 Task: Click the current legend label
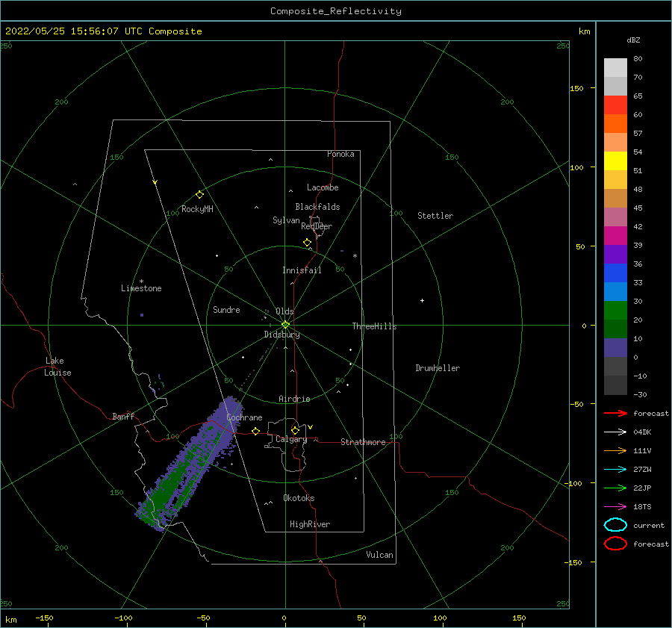pos(649,526)
